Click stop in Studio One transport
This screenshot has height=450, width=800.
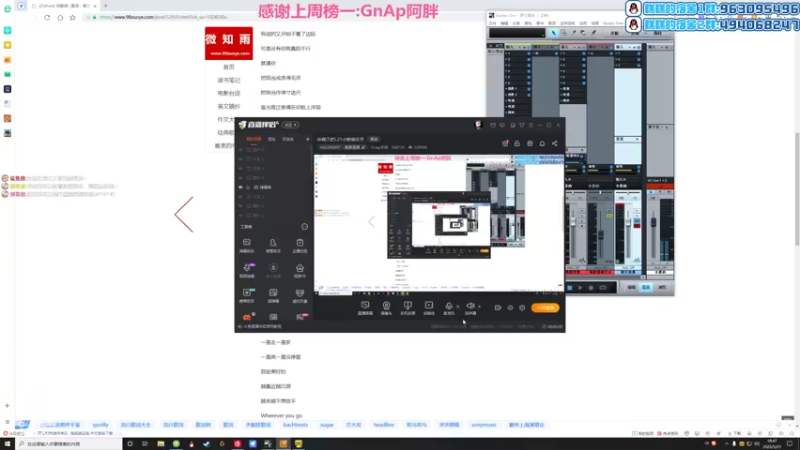pyautogui.click(x=569, y=288)
